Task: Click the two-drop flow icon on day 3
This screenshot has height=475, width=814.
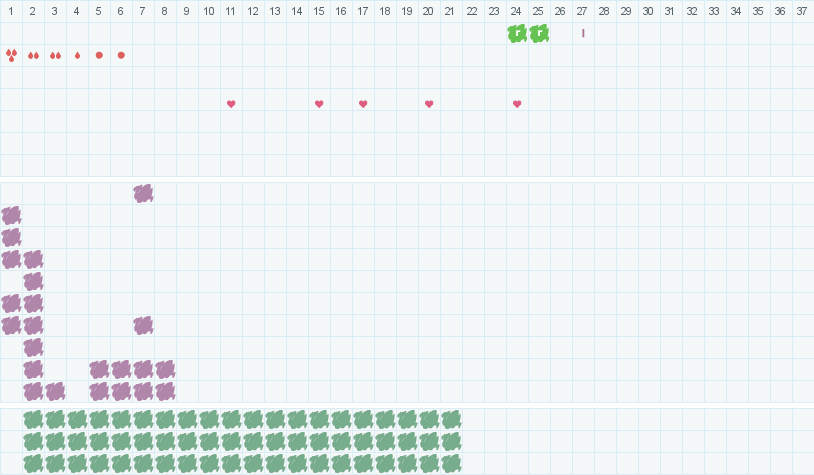Action: tap(56, 56)
